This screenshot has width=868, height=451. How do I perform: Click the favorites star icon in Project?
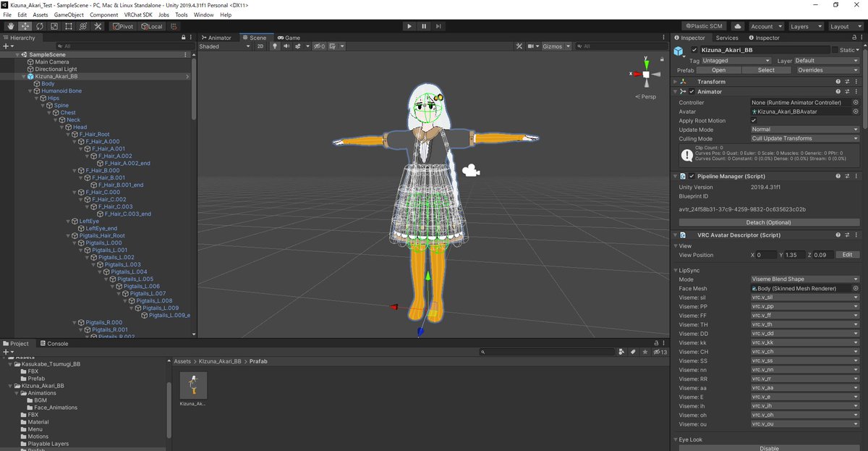pyautogui.click(x=644, y=353)
